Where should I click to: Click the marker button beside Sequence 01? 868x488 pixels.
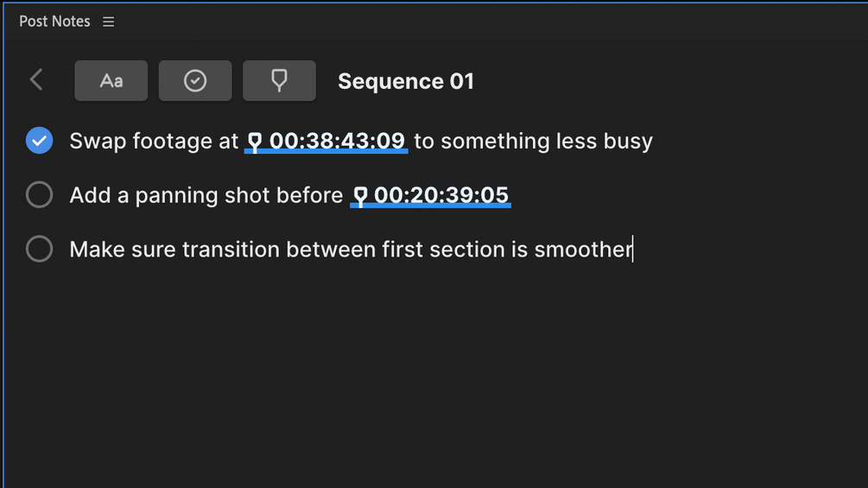click(x=279, y=81)
